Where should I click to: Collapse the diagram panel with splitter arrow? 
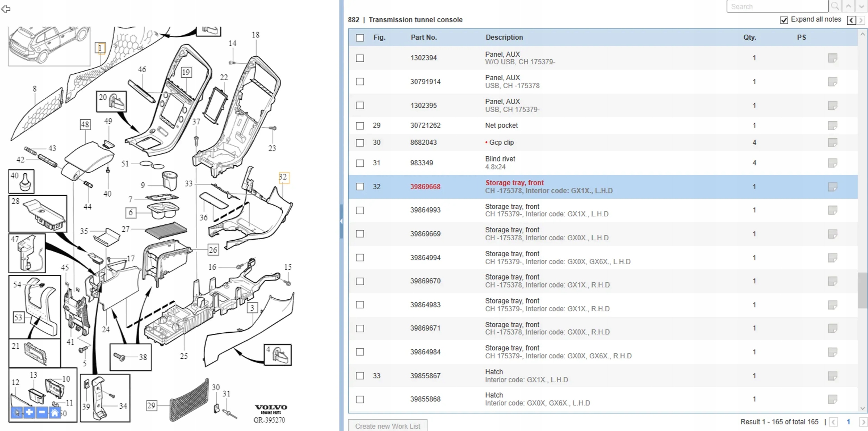coord(341,221)
